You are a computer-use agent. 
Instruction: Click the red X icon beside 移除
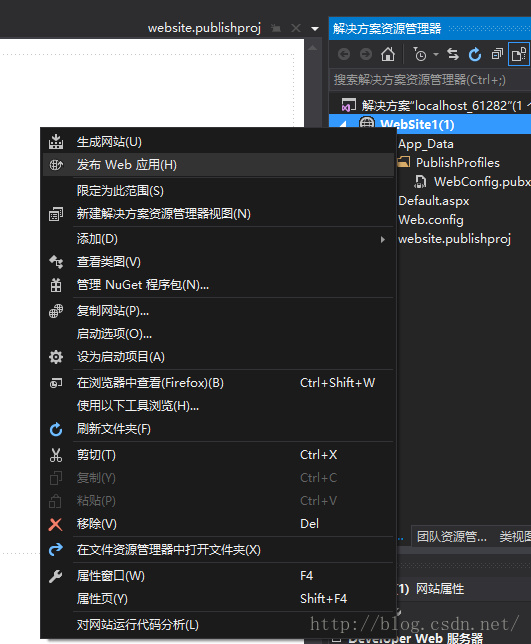pos(55,524)
